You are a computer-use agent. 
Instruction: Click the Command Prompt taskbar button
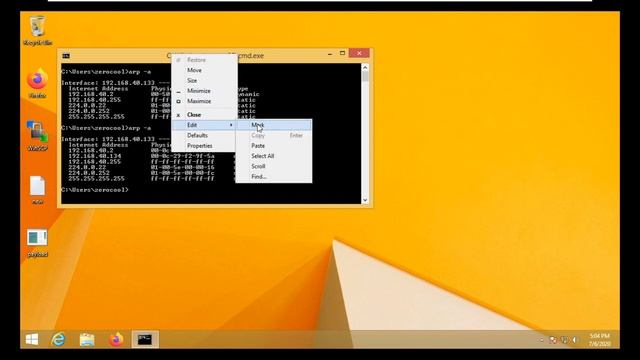coord(145,339)
